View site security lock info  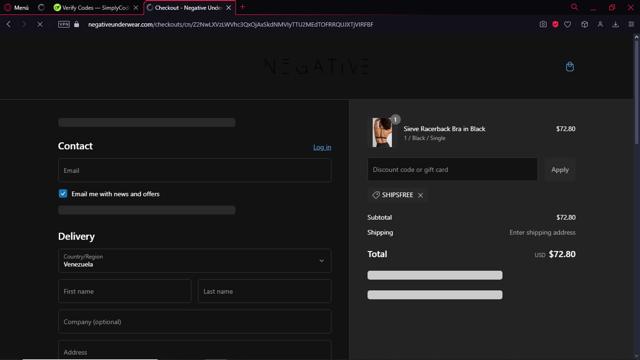pos(76,24)
